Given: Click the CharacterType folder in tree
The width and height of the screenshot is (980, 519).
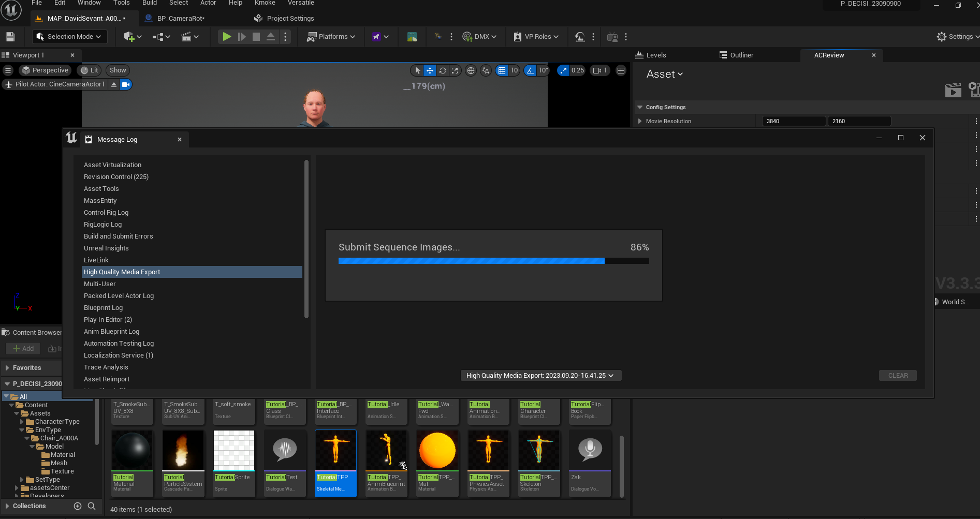Looking at the screenshot, I should (x=57, y=422).
